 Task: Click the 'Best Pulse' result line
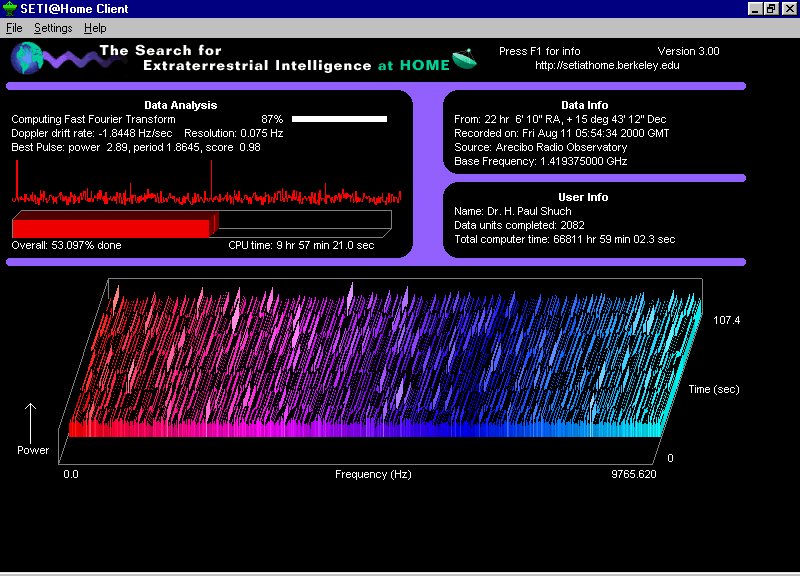point(136,147)
